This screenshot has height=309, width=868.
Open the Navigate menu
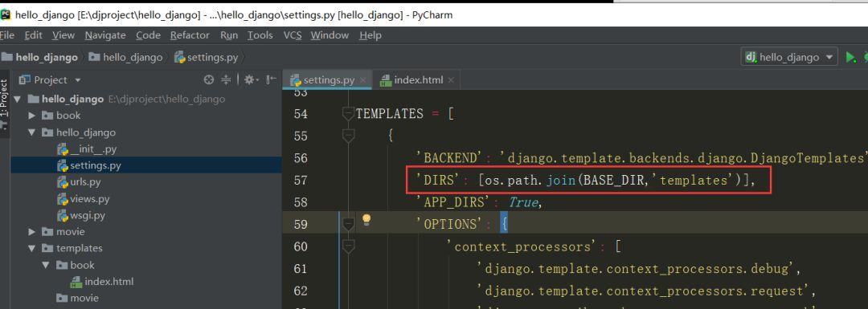pos(105,35)
